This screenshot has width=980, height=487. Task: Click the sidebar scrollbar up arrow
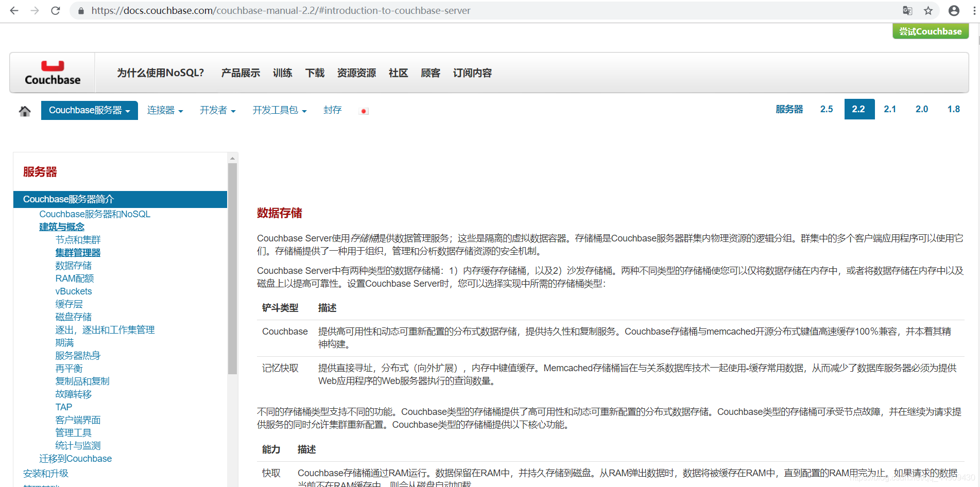click(x=232, y=158)
